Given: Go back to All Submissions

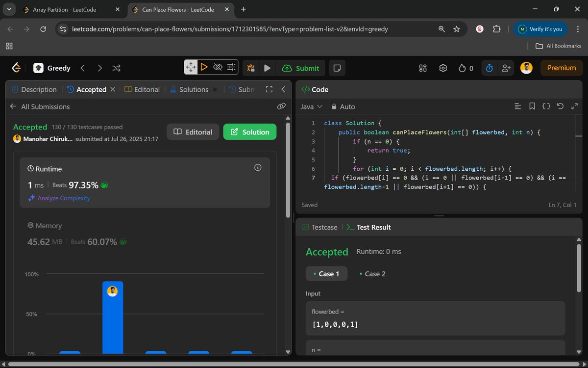Looking at the screenshot, I should click(x=40, y=106).
